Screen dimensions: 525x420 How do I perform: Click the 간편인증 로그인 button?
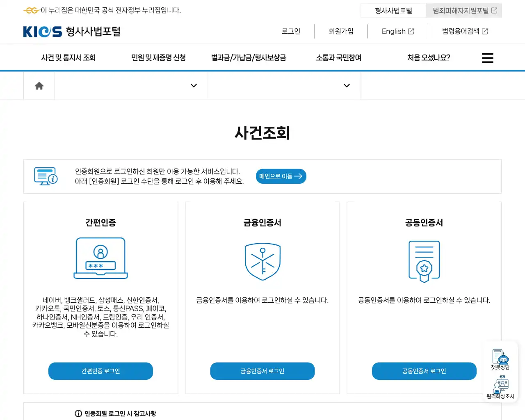pos(100,371)
